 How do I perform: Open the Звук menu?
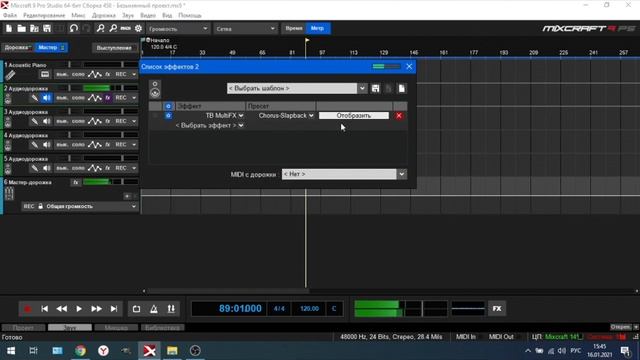pyautogui.click(x=128, y=16)
